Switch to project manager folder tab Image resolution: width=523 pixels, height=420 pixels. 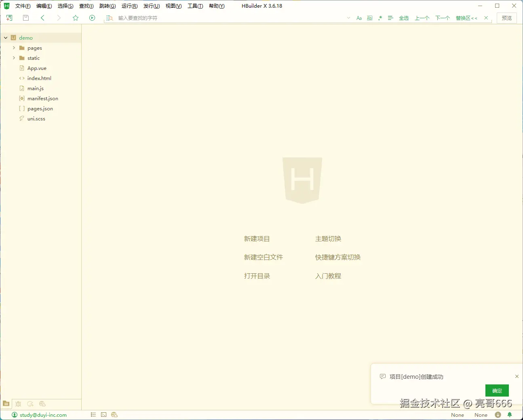6,404
